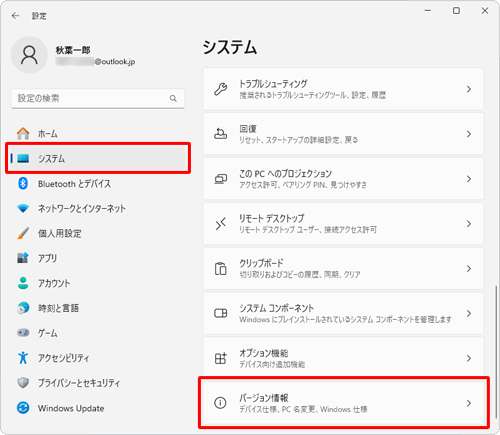
Task: Open 時刻と言語 section
Action: [x=58, y=308]
